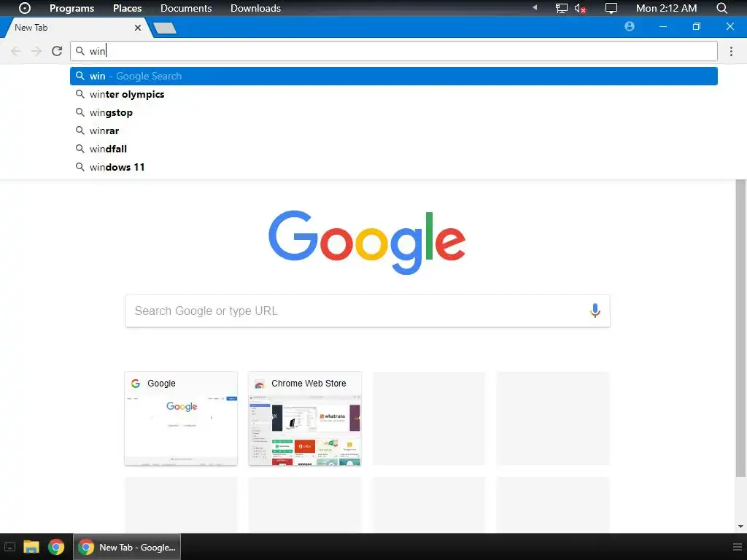Launch Chrome from pinned taskbar icon
Viewport: 747px width, 560px height.
pyautogui.click(x=56, y=547)
